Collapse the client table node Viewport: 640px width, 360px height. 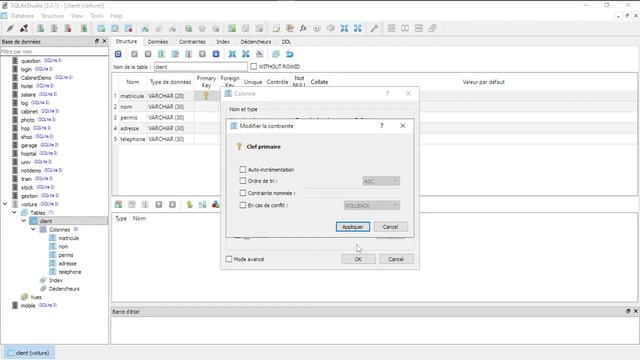(x=24, y=221)
